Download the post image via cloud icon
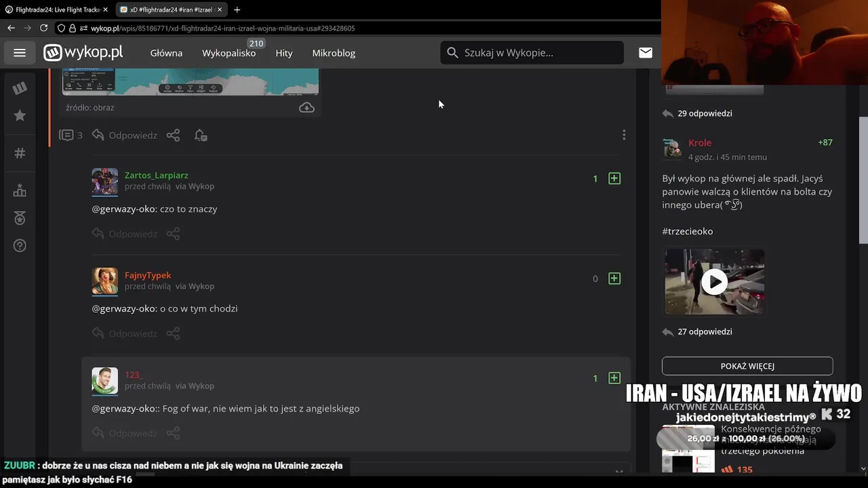The width and height of the screenshot is (868, 488). click(x=307, y=108)
